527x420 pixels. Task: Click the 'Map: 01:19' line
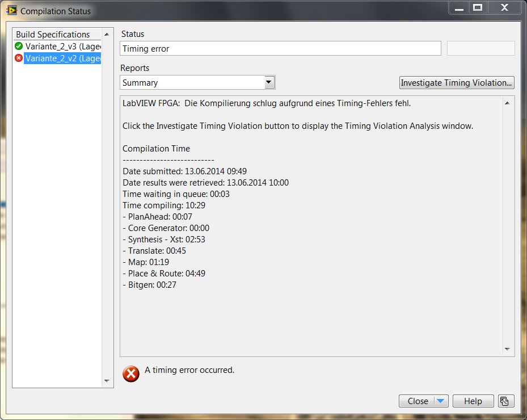(x=146, y=262)
